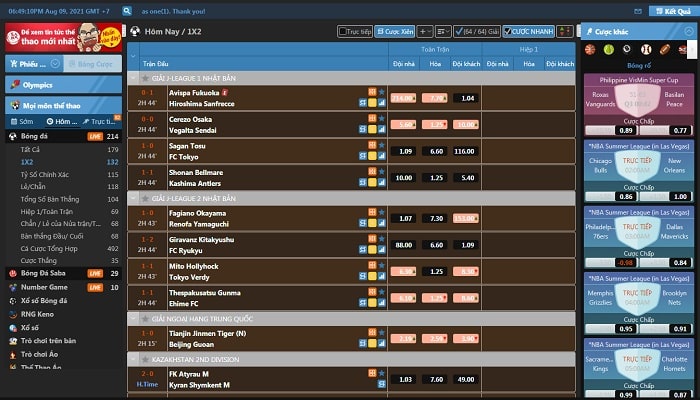Viewport: 700px width, 400px height.
Task: Open Xổ số Bóng đá in sidebar
Action: coord(44,301)
